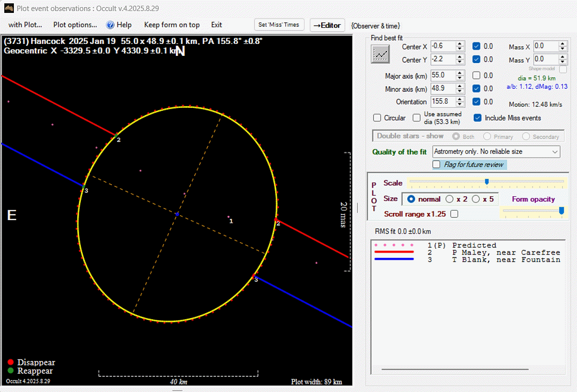Open Help via the question mark icon
This screenshot has width=577, height=392.
tap(110, 25)
